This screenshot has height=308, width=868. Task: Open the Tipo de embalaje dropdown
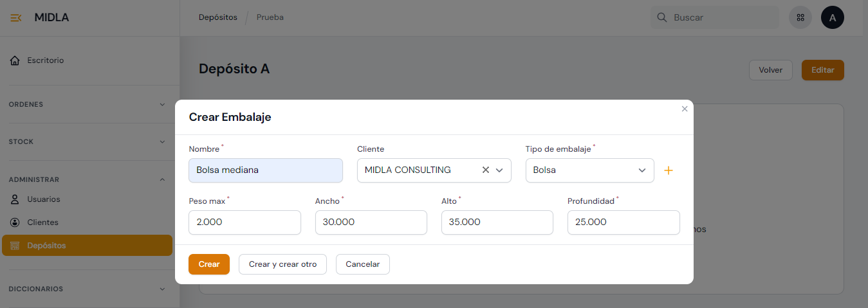point(589,170)
